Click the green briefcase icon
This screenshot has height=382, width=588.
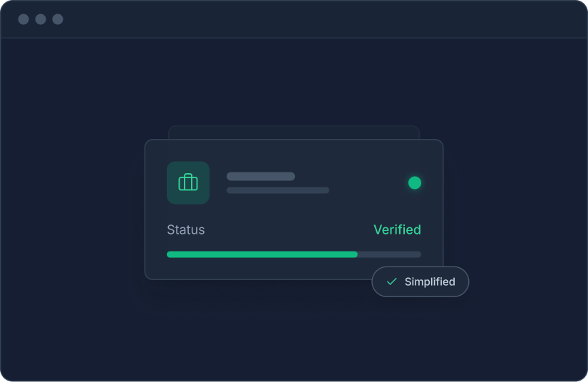coord(188,182)
